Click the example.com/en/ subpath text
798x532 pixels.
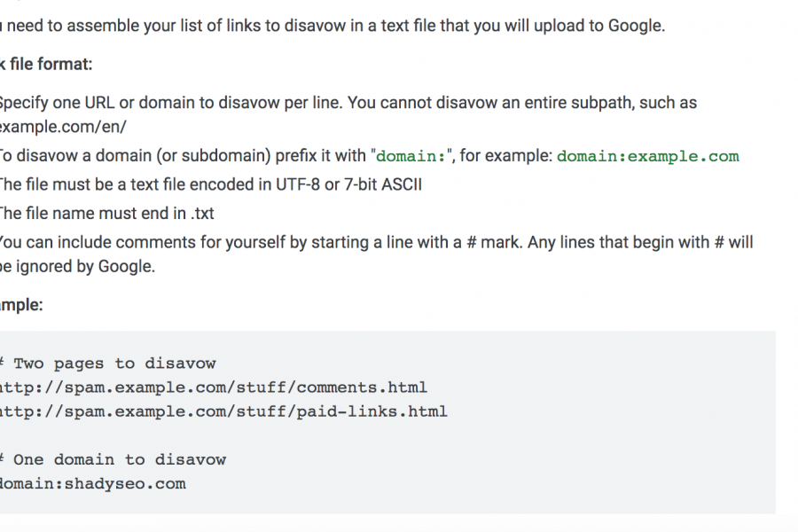coord(63,127)
